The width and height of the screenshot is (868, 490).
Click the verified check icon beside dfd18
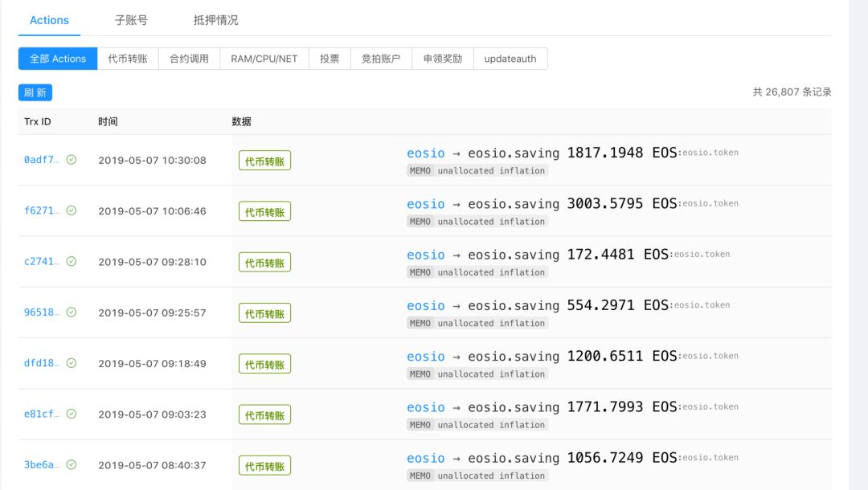pyautogui.click(x=72, y=363)
